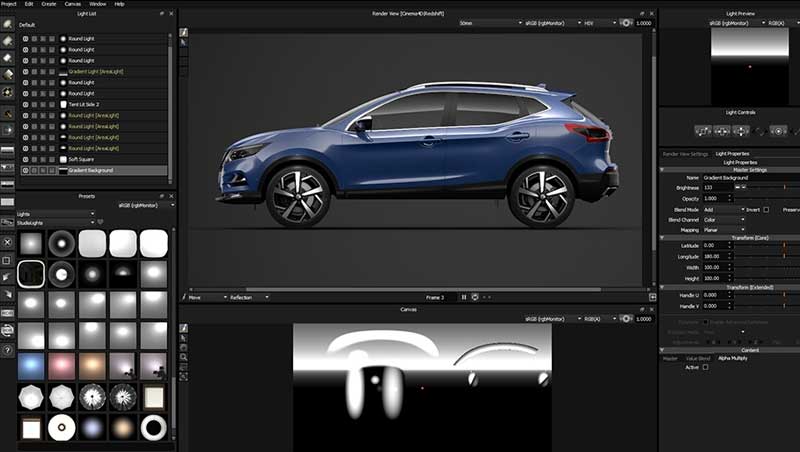Open the Help menu
800x452 pixels.
coord(119,4)
